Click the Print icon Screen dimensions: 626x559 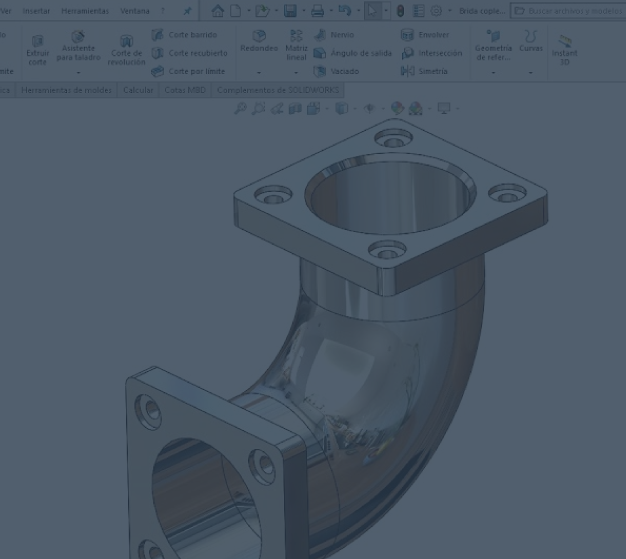pyautogui.click(x=317, y=11)
